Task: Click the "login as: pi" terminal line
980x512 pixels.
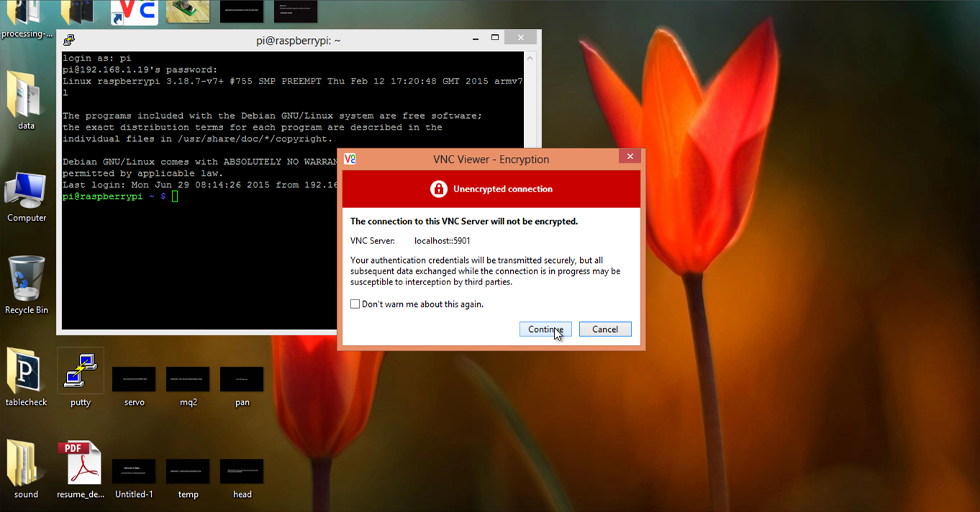Action: 97,58
